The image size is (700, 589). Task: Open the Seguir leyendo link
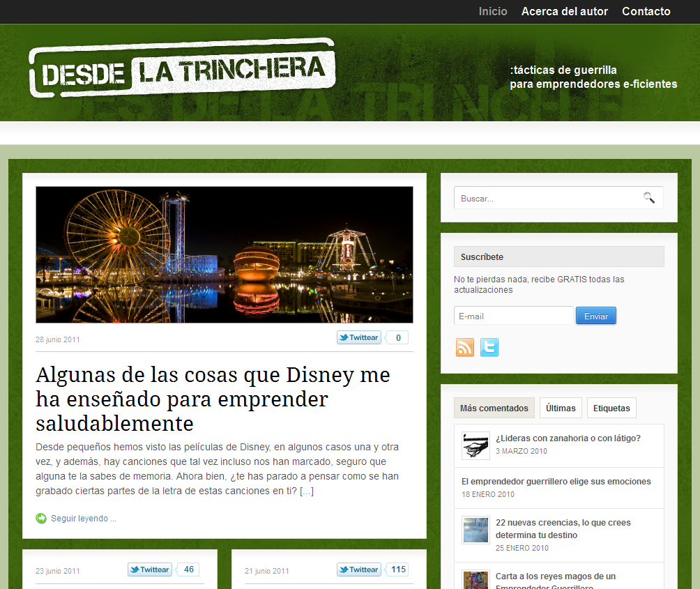point(84,519)
